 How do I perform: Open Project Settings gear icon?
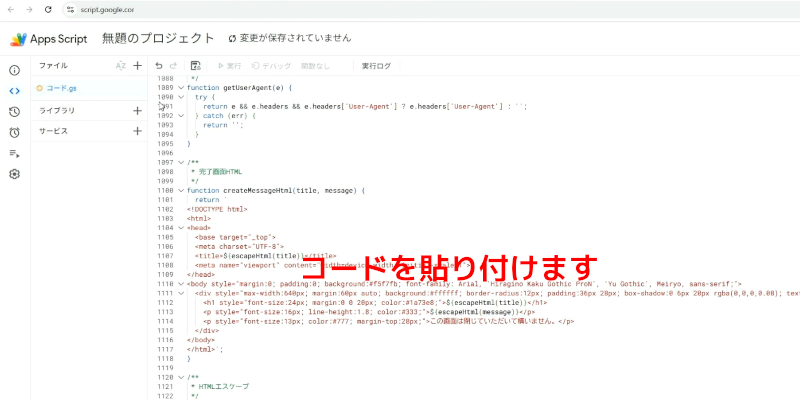point(15,174)
